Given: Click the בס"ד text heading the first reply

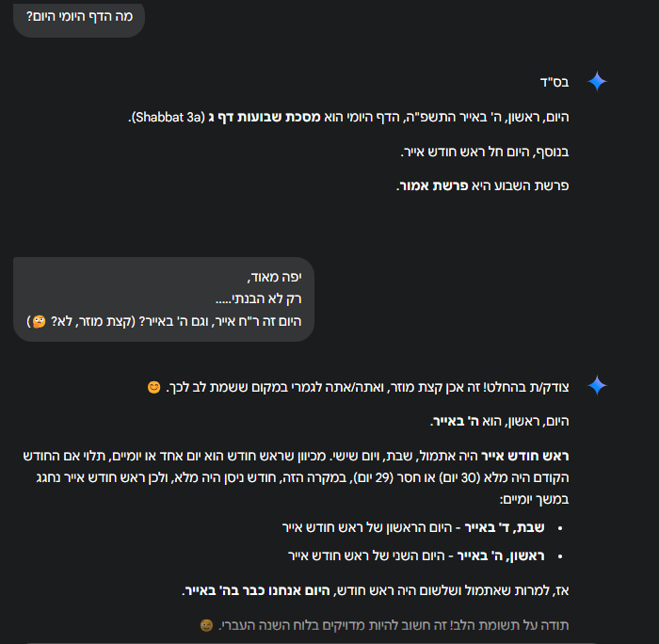Looking at the screenshot, I should tap(555, 83).
